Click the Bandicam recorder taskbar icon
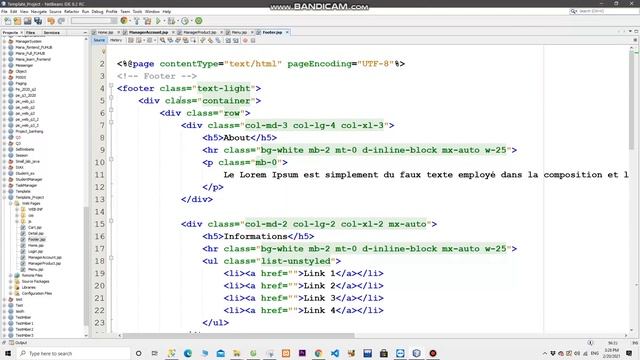Image resolution: width=640 pixels, height=360 pixels. [433, 353]
